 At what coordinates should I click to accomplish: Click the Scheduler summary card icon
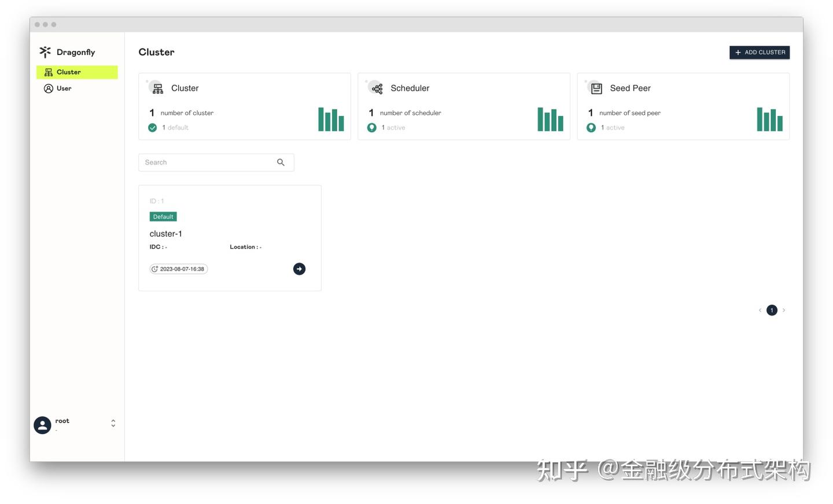point(377,88)
